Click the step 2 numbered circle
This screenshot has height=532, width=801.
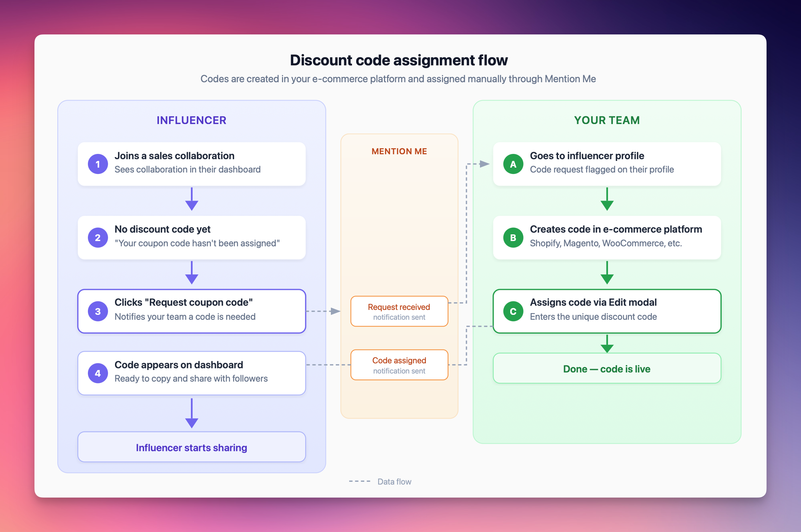(x=98, y=237)
